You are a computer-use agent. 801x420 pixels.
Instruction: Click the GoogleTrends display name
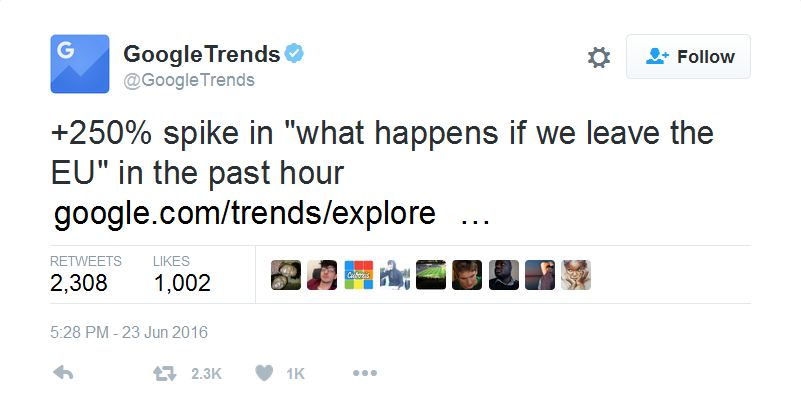click(x=199, y=53)
